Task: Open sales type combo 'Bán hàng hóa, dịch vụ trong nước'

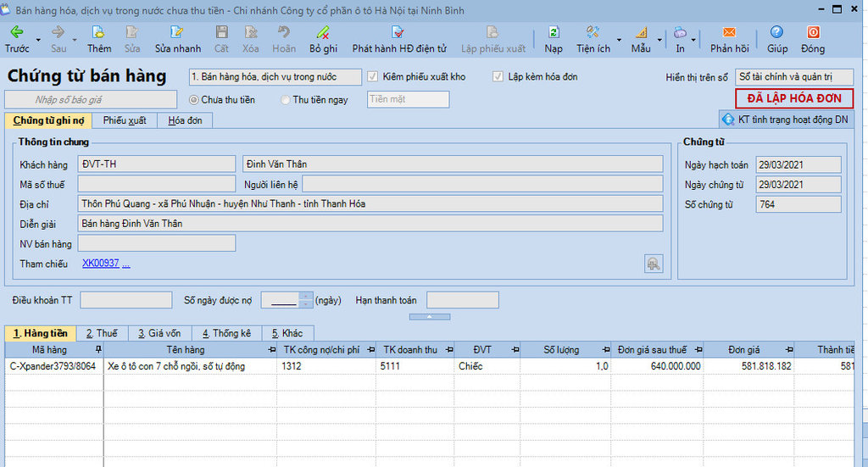Action: tap(275, 77)
